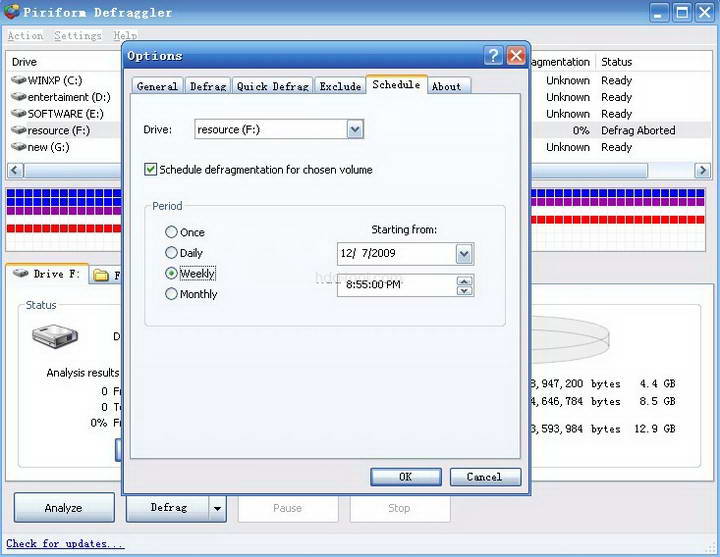Click the WINXP (C:) drive icon
This screenshot has width=720, height=557.
18,80
